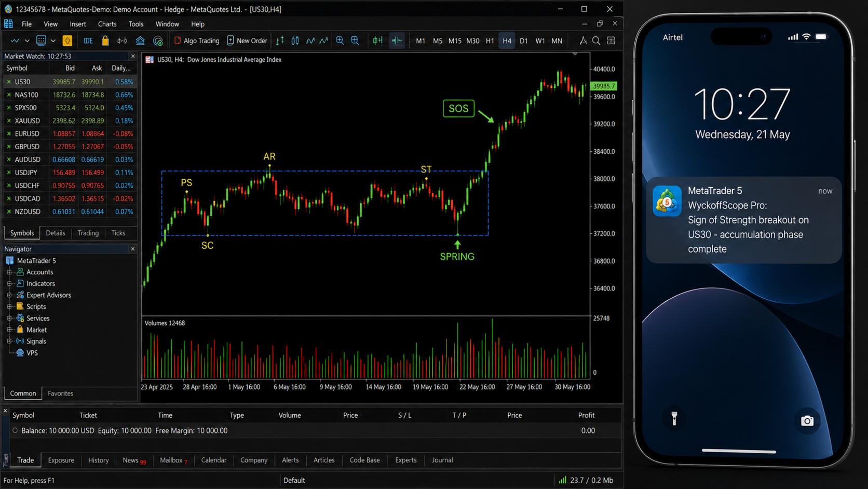Viewport: 868px width, 489px height.
Task: Switch chart timeframe to M1
Action: click(x=421, y=41)
